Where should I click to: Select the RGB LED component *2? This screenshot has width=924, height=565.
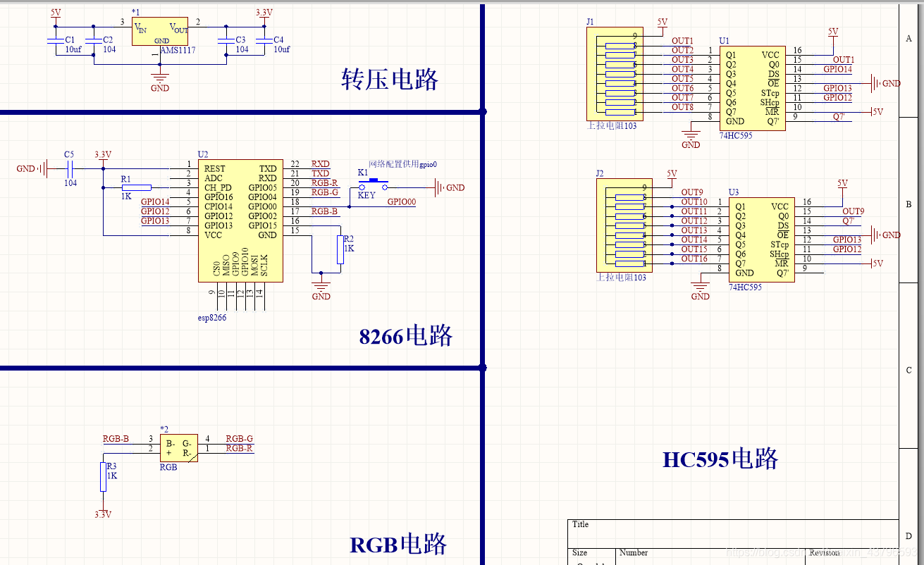coord(178,449)
